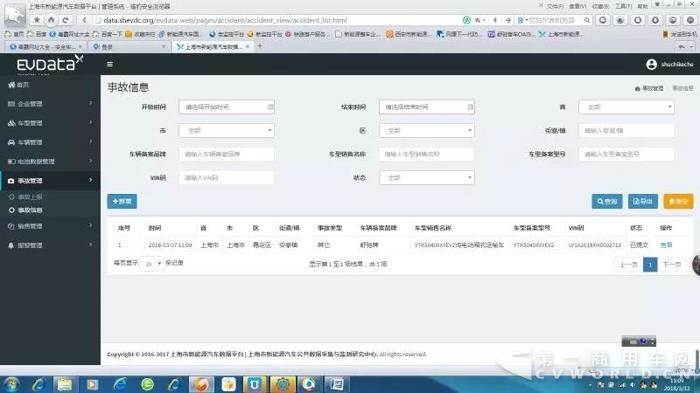Click the orange 清空 clear button
Viewport: 700px width, 393px height.
pos(678,201)
